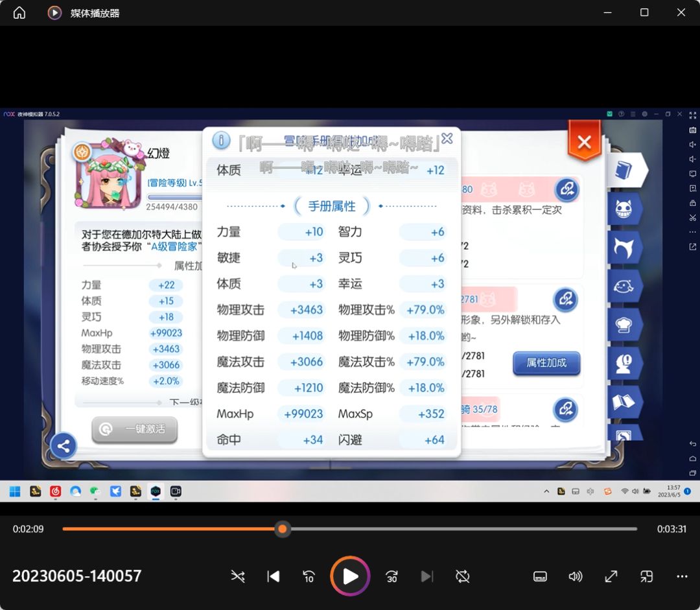
Task: Open the Nox keyboard mapping icon
Action: (692, 130)
